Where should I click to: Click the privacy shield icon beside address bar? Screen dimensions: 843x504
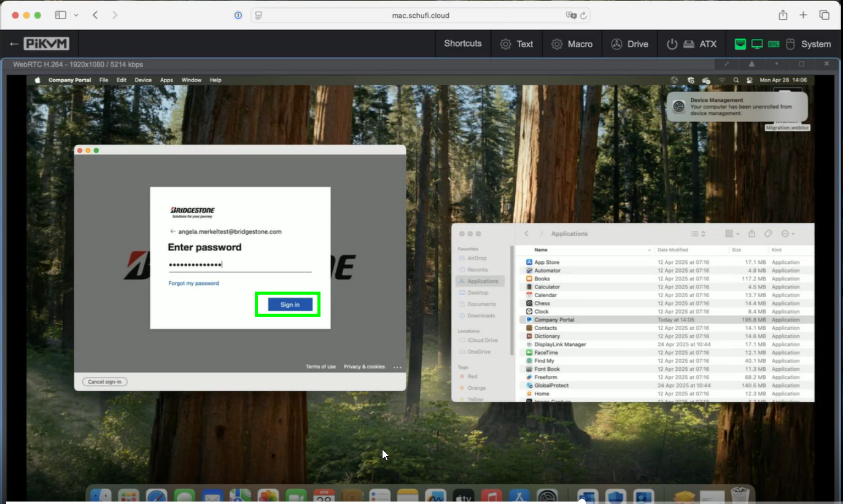(x=238, y=15)
